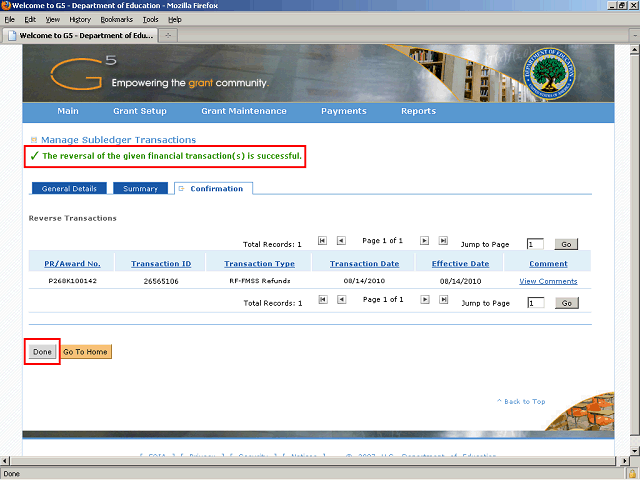Screen dimensions: 640x480
Task: Click the horizontal scrollbar right arrow
Action: coord(624,461)
